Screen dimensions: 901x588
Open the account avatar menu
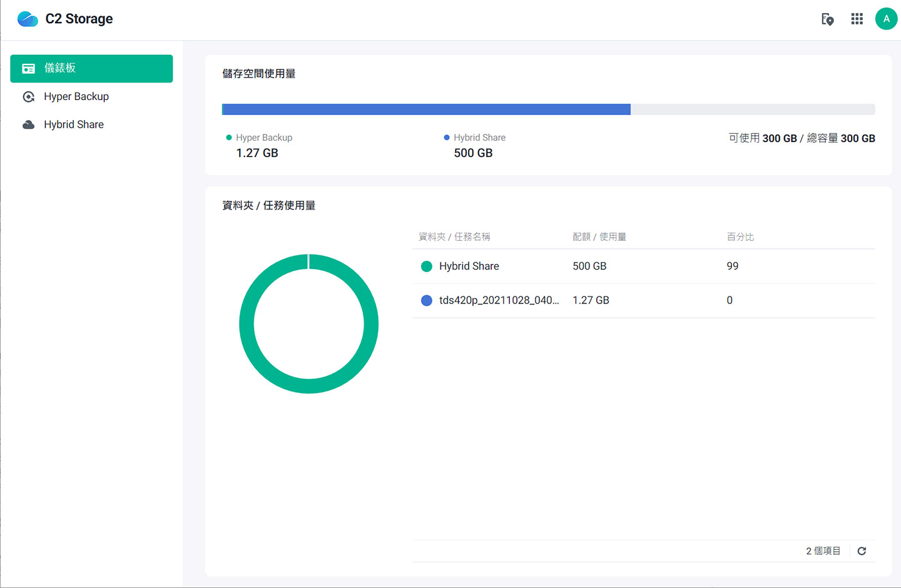(886, 19)
